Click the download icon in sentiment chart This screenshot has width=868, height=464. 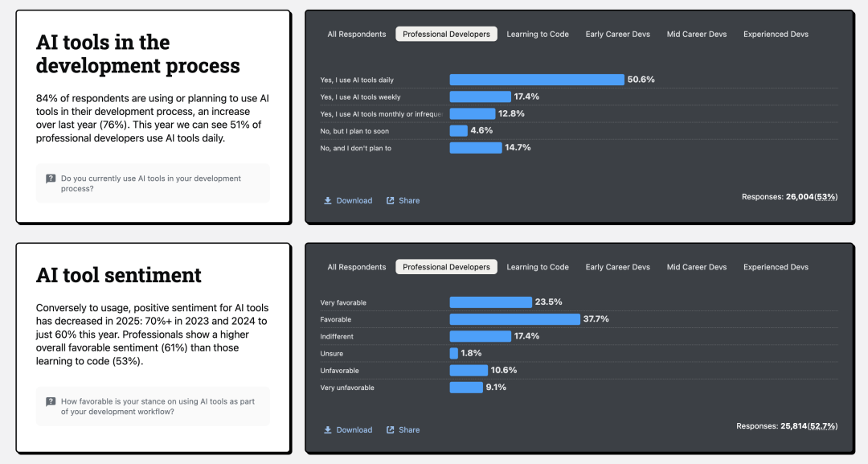pos(328,429)
